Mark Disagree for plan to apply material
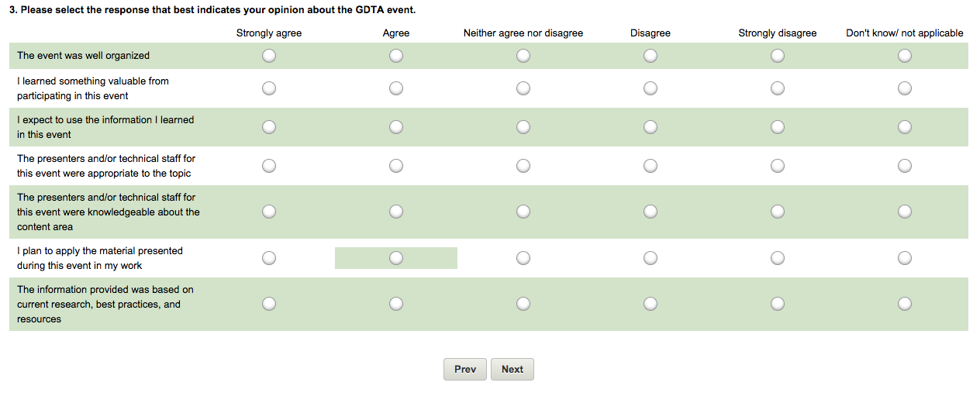 click(650, 258)
